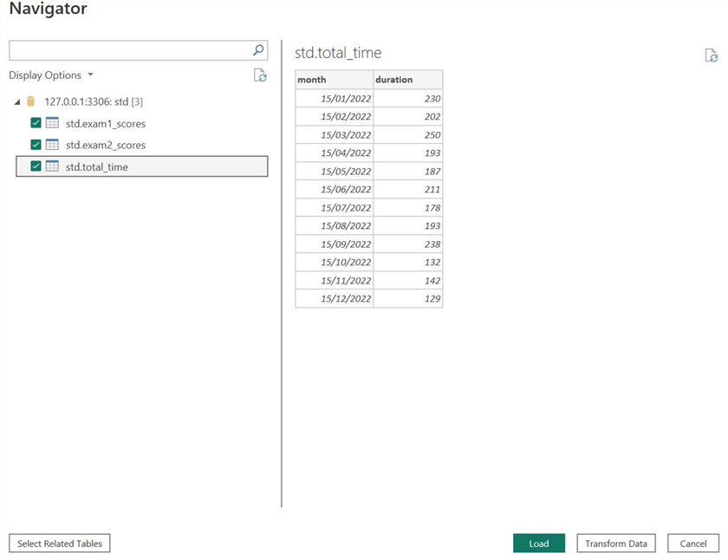The height and width of the screenshot is (560, 728).
Task: Click the refresh icon beside Display Options
Action: [x=259, y=75]
